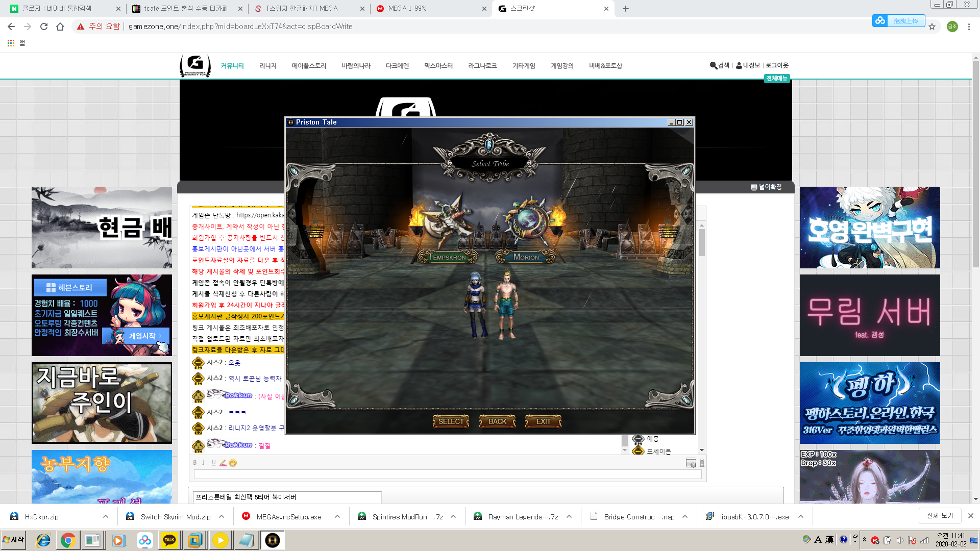980x551 pixels.
Task: Choose the Tempskron tribe emblem
Action: point(448,221)
